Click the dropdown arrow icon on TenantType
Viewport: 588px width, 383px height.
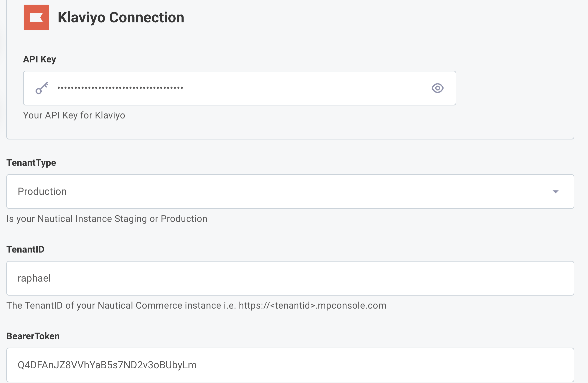pyautogui.click(x=555, y=191)
